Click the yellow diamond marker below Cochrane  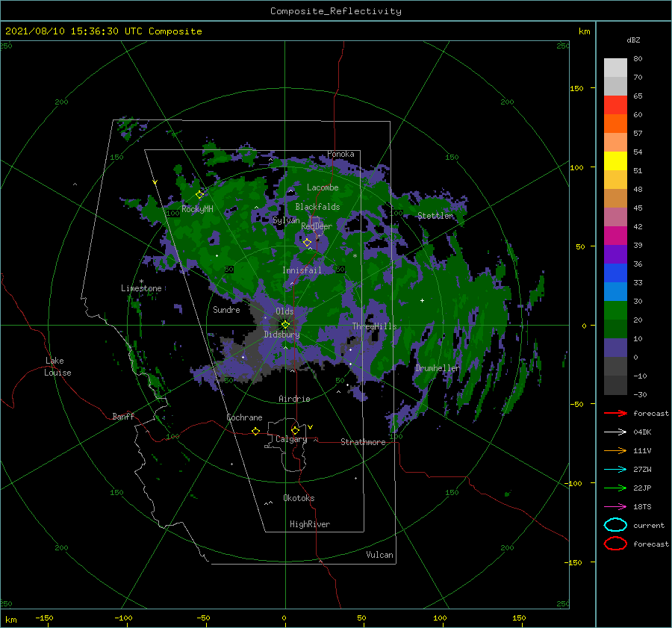coord(255,432)
